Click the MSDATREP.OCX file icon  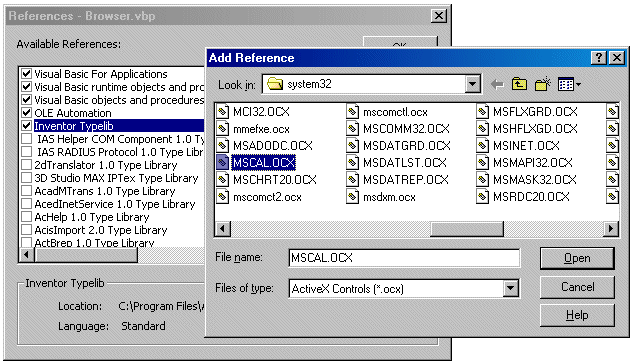click(x=353, y=180)
